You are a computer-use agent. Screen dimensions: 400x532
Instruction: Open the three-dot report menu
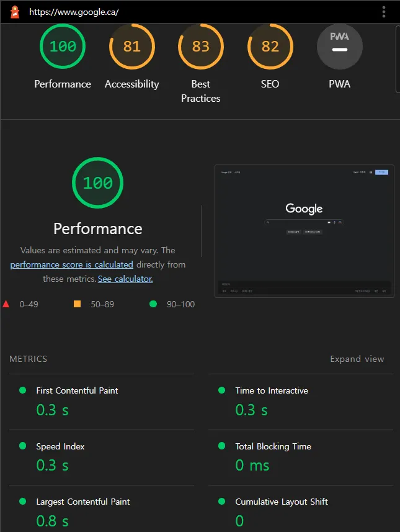pyautogui.click(x=384, y=12)
